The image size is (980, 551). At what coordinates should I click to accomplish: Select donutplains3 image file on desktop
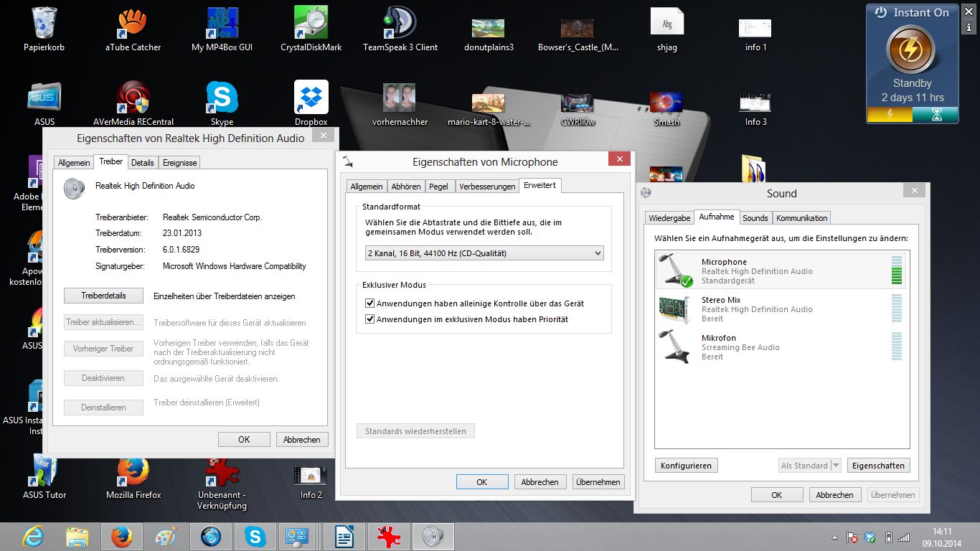[489, 34]
